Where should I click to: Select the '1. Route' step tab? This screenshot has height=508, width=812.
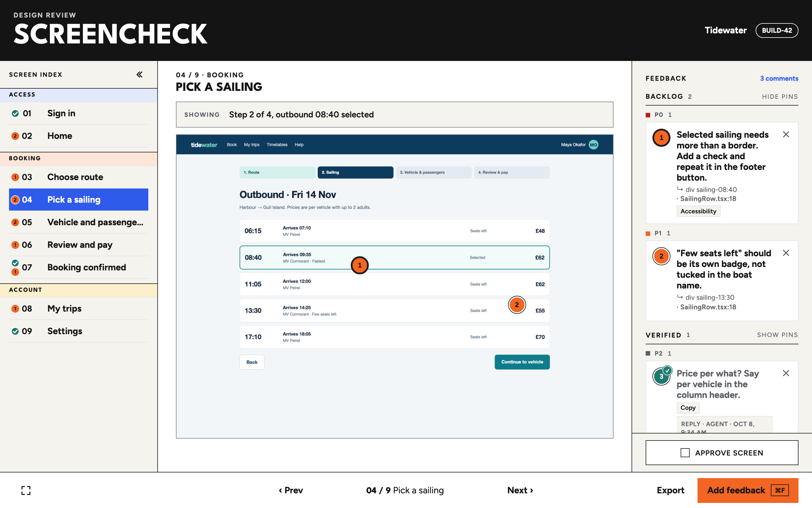point(277,172)
